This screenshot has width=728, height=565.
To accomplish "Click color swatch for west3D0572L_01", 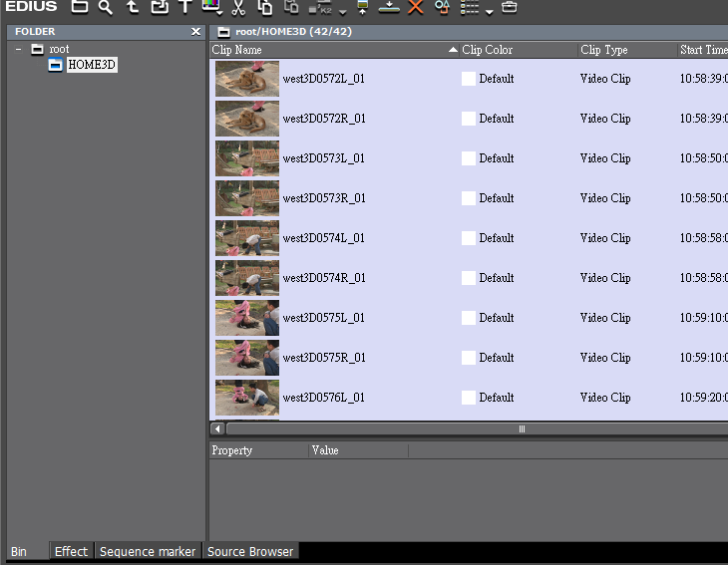I will point(469,79).
